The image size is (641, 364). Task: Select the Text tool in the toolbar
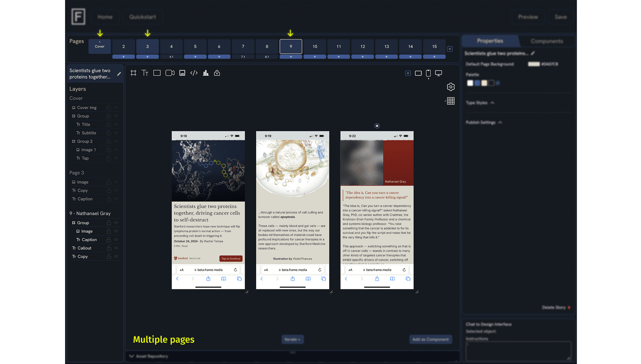pyautogui.click(x=145, y=73)
